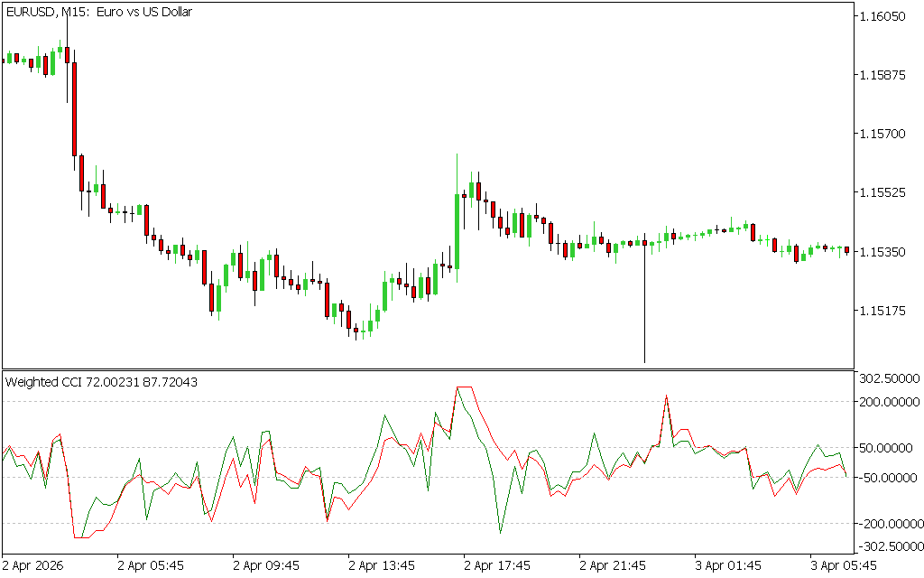Click the 2 Apr 2026 date label
The width and height of the screenshot is (924, 578).
[x=34, y=565]
